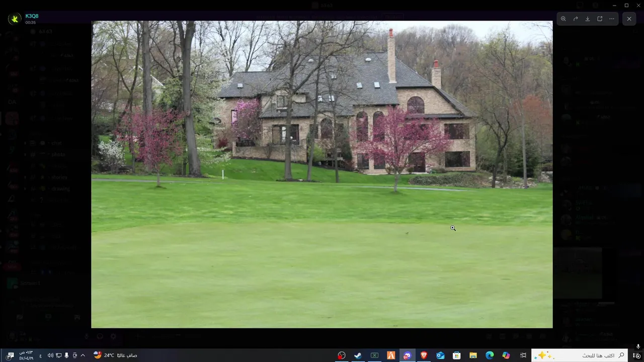
Task: Open File Explorer from the taskbar
Action: pyautogui.click(x=473, y=355)
